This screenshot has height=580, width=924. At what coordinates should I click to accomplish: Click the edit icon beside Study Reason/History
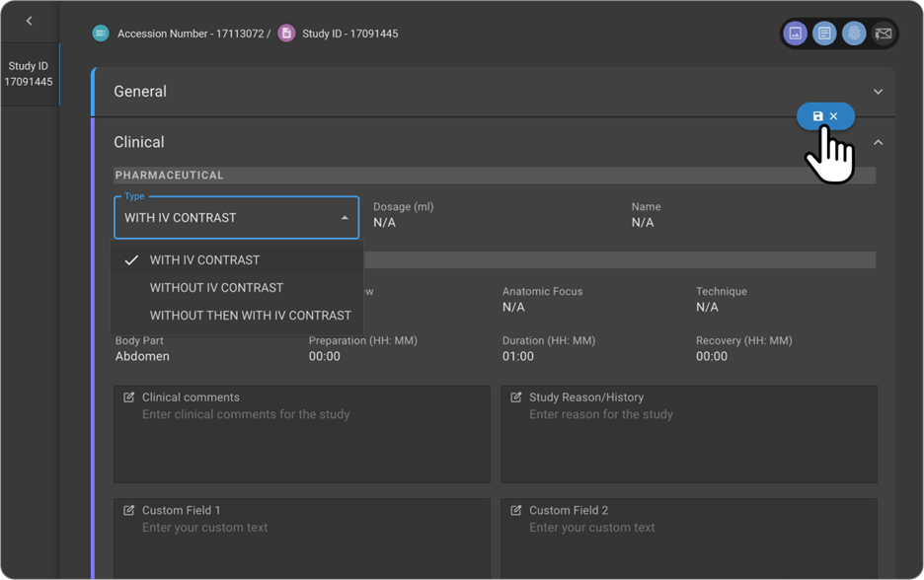(514, 397)
